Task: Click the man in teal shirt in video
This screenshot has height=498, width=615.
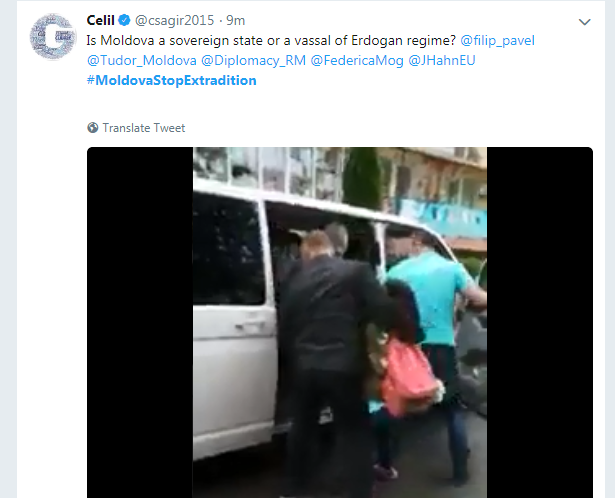Action: pos(433,298)
